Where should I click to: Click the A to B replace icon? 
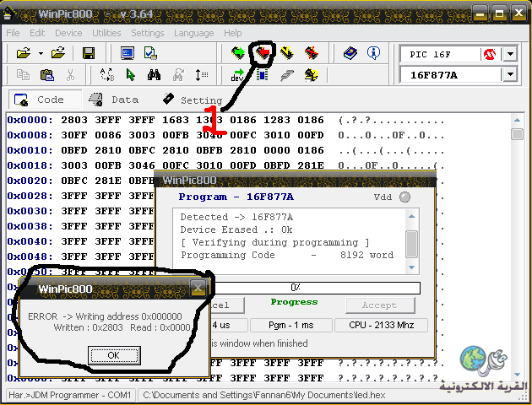[107, 75]
